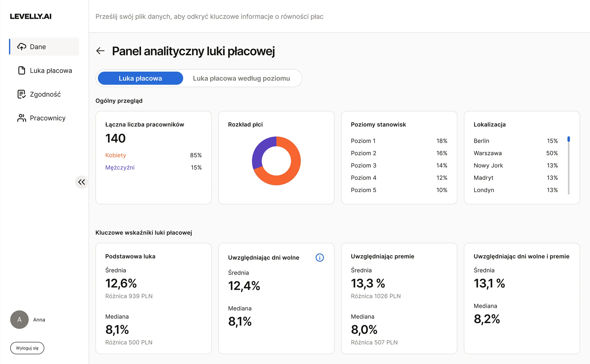This screenshot has height=364, width=590.
Task: Click the Nowy Jork location row
Action: [x=516, y=165]
